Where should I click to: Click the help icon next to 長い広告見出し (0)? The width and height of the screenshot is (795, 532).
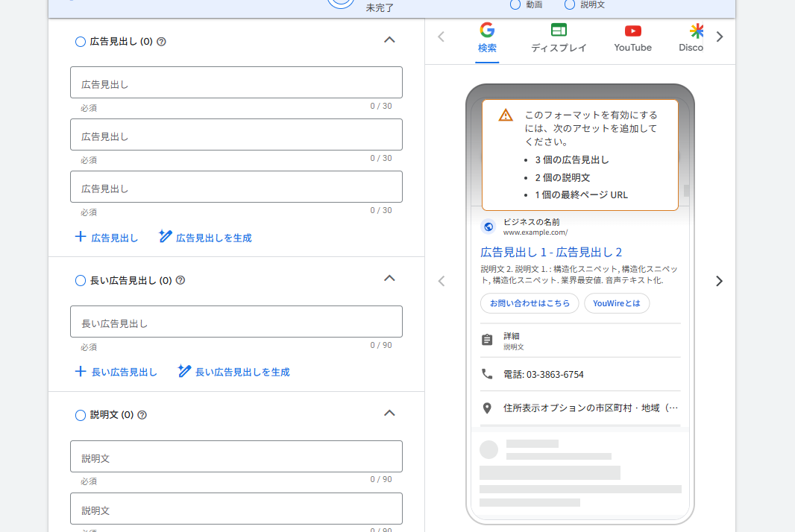tap(180, 280)
